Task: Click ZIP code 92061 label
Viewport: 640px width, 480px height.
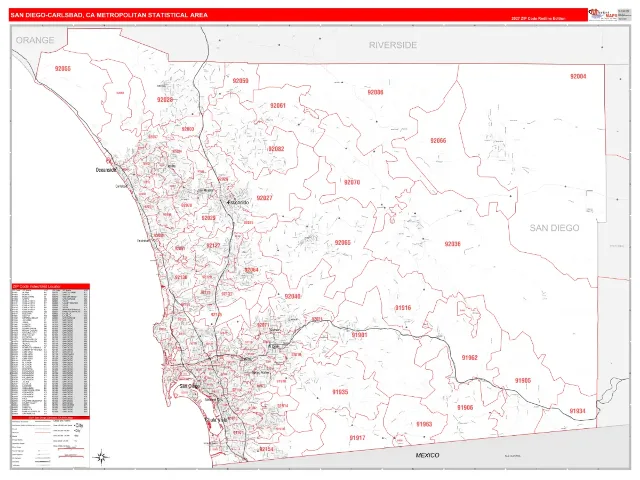Action: point(278,106)
